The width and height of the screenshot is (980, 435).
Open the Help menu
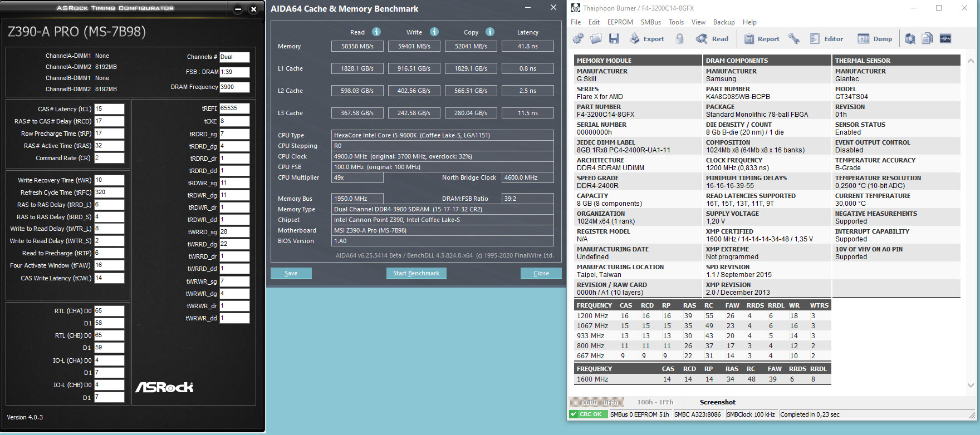tap(749, 22)
